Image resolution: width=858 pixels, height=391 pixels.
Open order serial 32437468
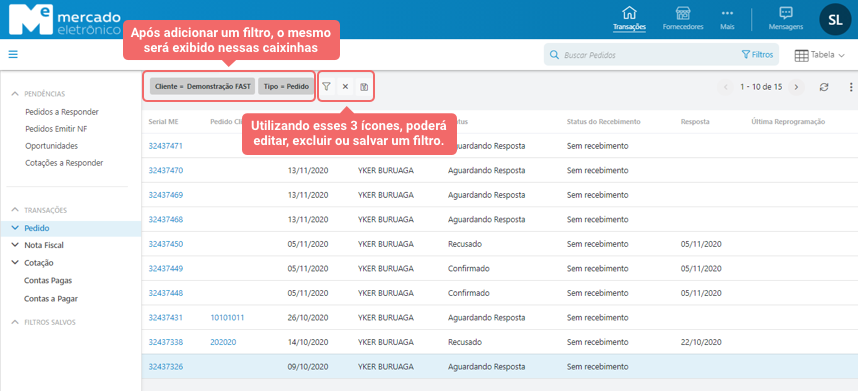pyautogui.click(x=166, y=219)
